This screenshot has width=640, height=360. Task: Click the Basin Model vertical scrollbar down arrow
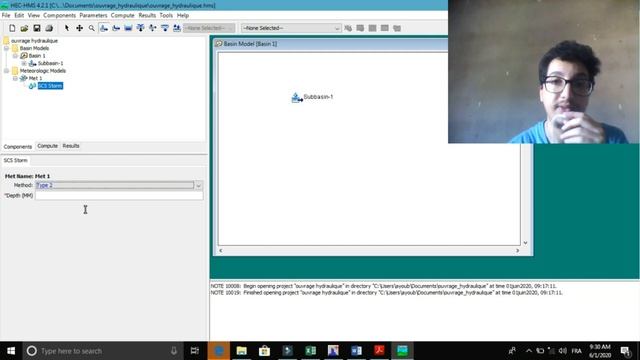coord(525,243)
